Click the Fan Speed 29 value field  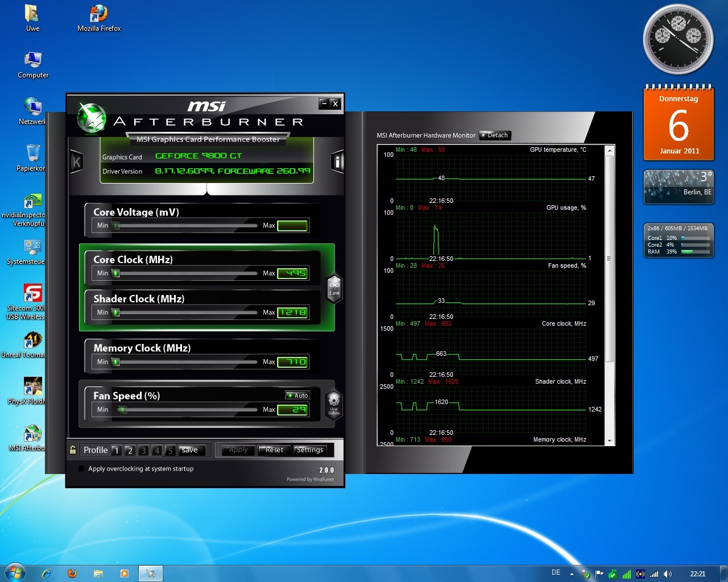tap(293, 410)
